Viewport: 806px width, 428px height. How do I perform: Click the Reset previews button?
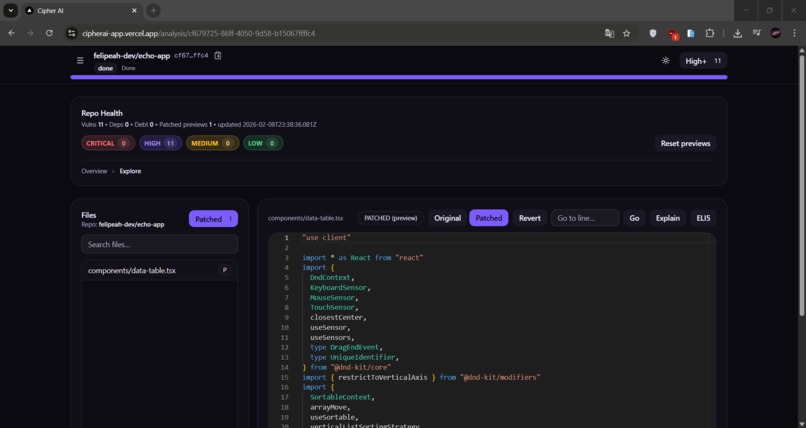(685, 143)
